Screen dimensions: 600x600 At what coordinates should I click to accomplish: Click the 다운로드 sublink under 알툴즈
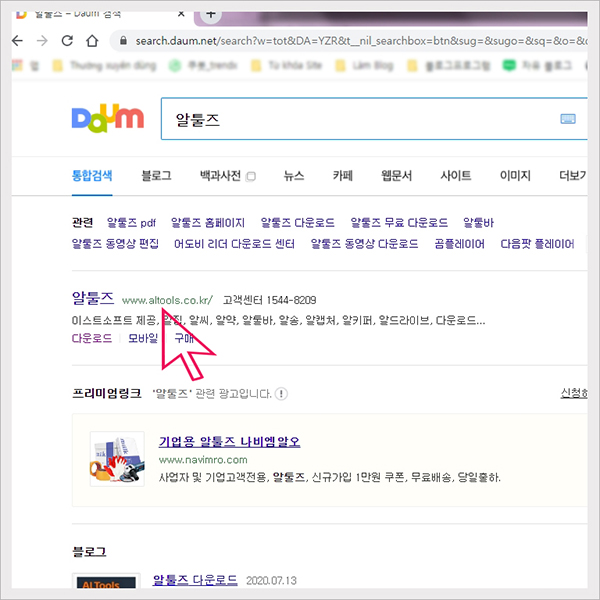[x=92, y=338]
